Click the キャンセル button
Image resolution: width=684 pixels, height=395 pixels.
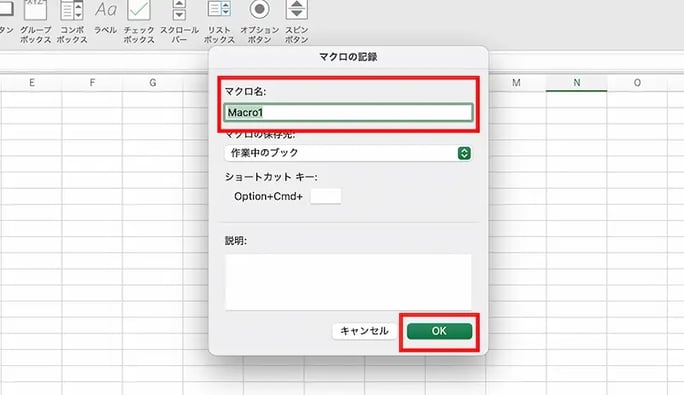364,331
